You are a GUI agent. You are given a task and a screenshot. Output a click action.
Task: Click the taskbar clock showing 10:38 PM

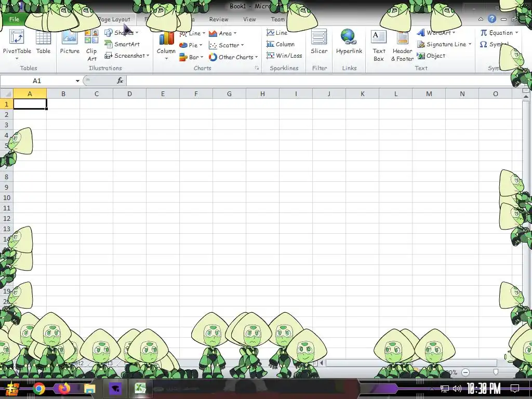click(x=484, y=389)
